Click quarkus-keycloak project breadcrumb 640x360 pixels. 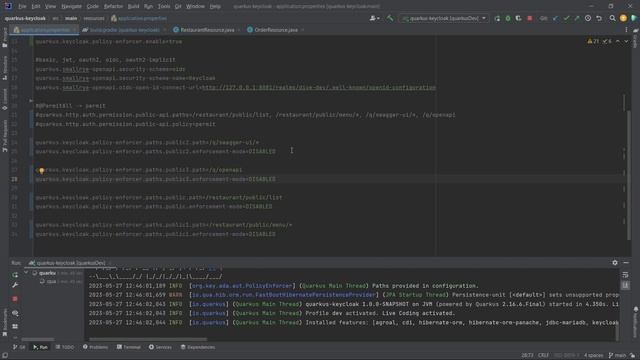pos(25,18)
